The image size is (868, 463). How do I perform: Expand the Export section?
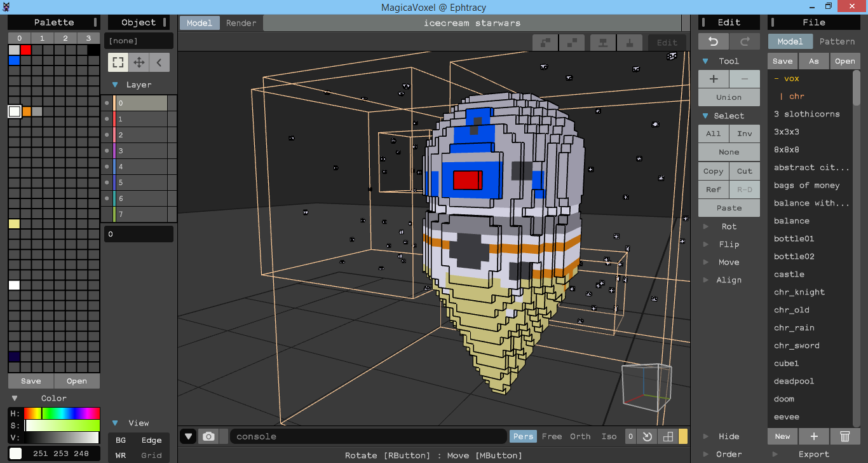[775, 454]
